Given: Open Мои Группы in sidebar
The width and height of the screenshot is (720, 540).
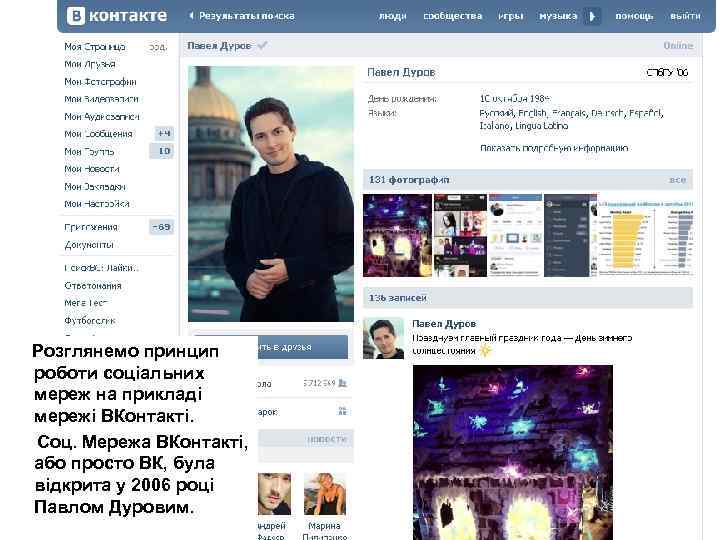Looking at the screenshot, I should [89, 152].
